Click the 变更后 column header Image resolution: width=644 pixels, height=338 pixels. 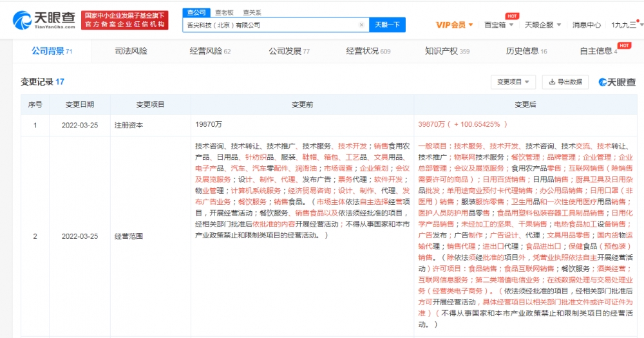click(x=526, y=104)
